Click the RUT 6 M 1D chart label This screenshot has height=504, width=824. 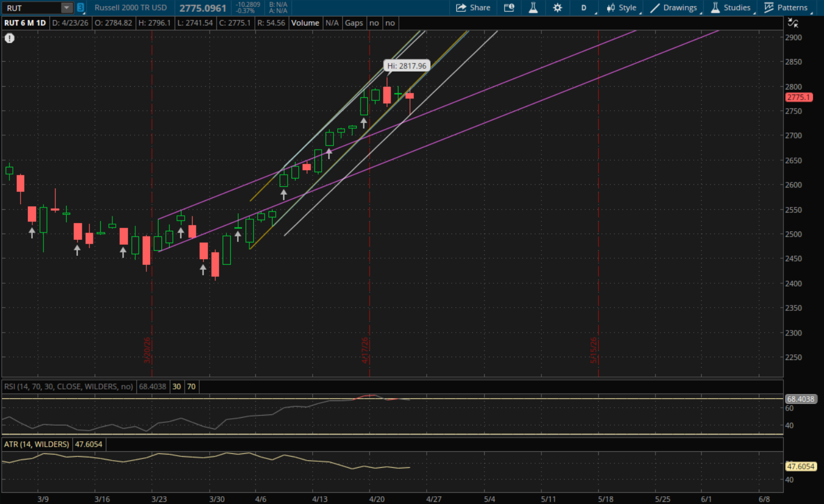25,23
